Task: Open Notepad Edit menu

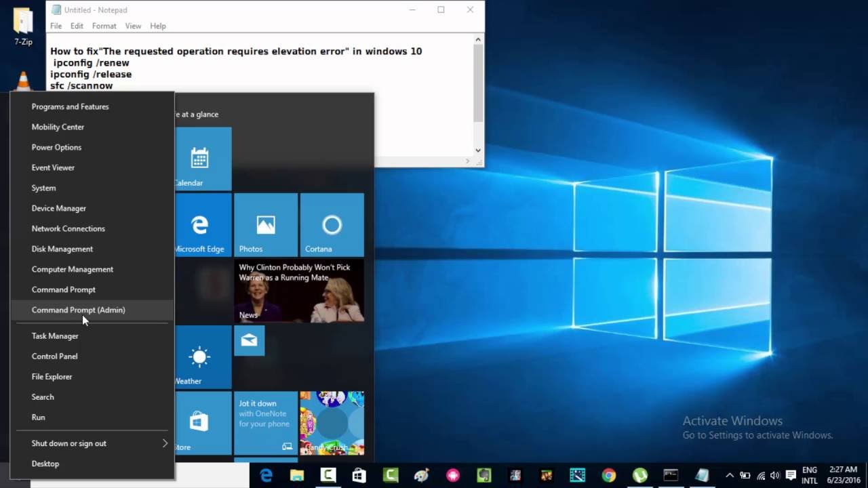Action: coord(77,26)
